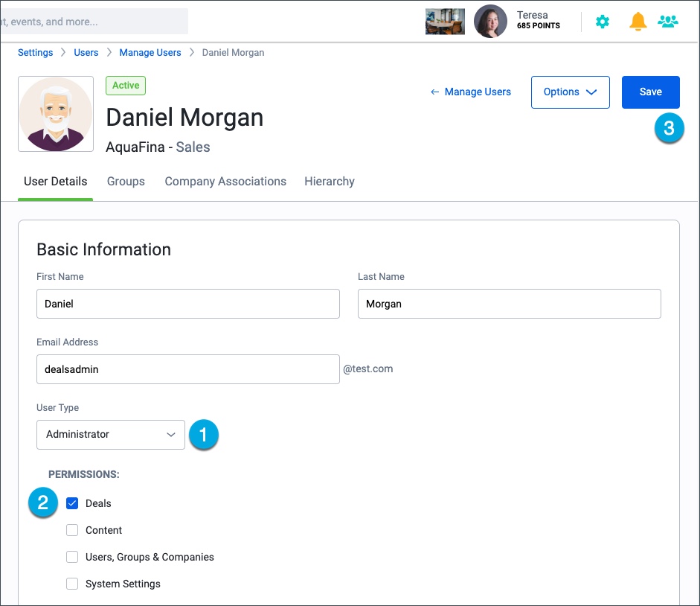Click the @test.com domain text
The image size is (700, 606).
pos(368,369)
